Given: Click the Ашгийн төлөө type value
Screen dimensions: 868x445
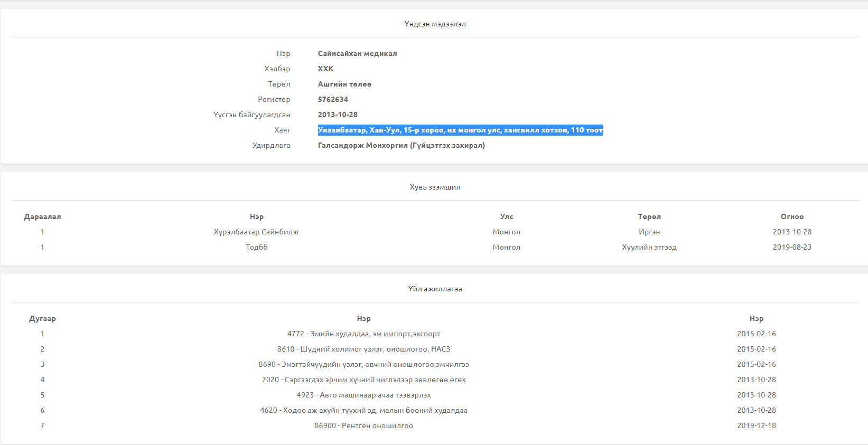Looking at the screenshot, I should 344,84.
